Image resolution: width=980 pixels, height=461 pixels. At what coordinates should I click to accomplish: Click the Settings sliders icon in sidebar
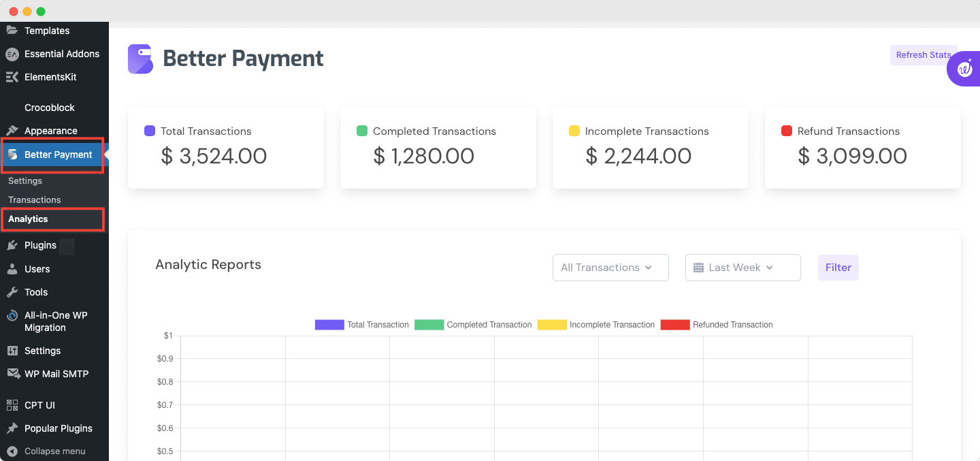pos(12,351)
